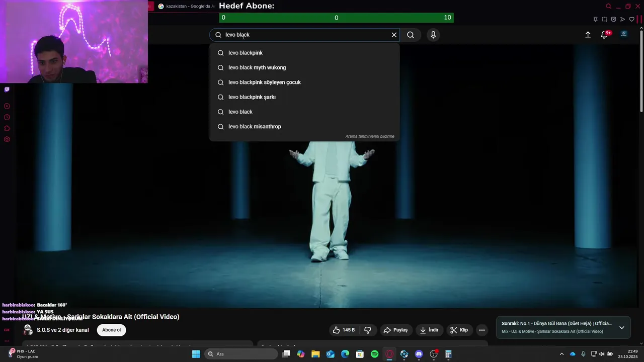Screen dimensions: 644x362
Task: Expand the Sonraki up-next playlist panel
Action: pyautogui.click(x=622, y=327)
